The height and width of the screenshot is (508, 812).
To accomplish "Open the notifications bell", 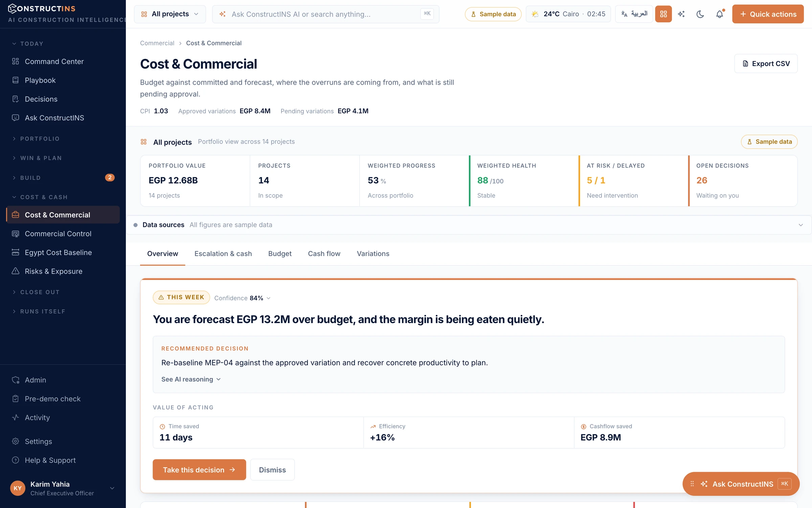I will click(x=719, y=14).
